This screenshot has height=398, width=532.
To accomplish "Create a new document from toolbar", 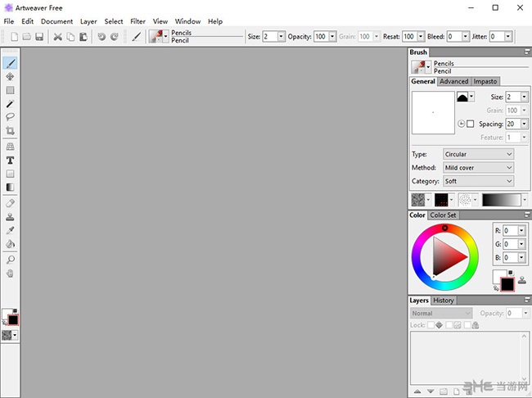I will (14, 37).
